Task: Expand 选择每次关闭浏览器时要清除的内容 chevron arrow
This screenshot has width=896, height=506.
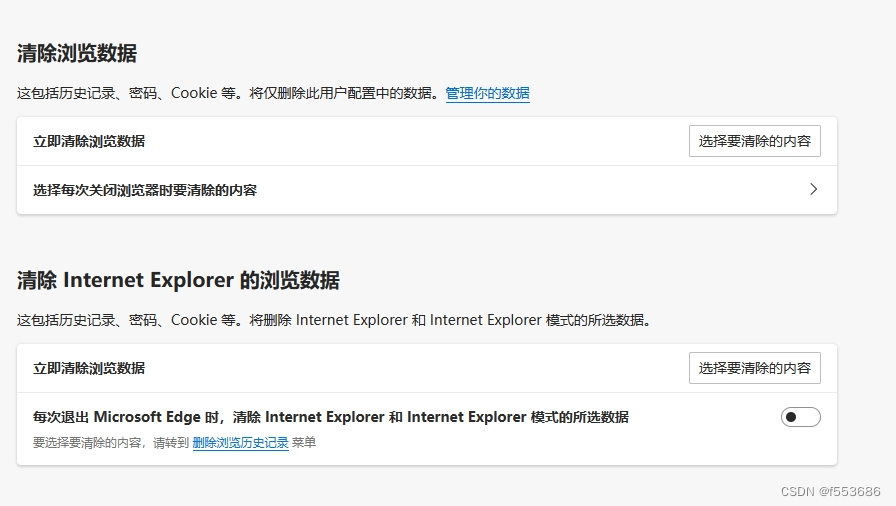Action: click(814, 189)
